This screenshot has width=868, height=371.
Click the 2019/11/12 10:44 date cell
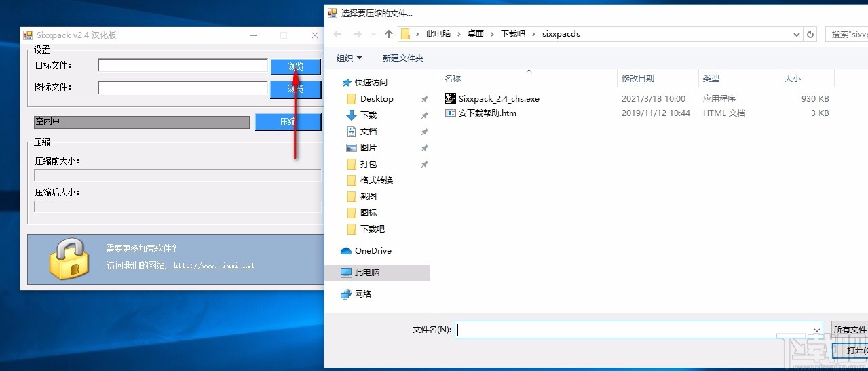656,113
